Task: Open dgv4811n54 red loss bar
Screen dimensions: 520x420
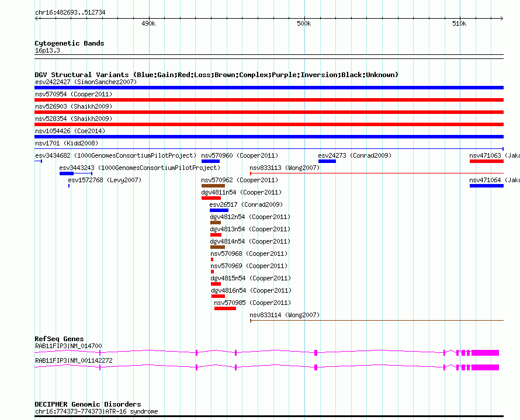Action: [x=212, y=198]
